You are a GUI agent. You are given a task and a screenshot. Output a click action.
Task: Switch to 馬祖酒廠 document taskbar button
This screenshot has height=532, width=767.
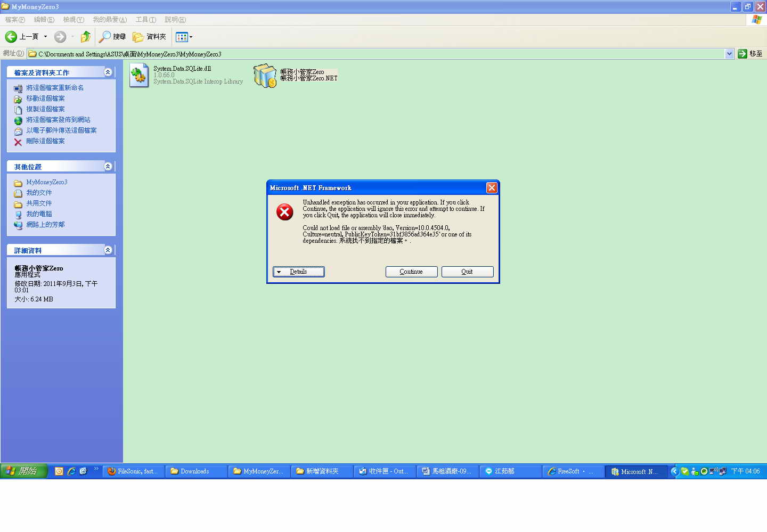pos(447,471)
